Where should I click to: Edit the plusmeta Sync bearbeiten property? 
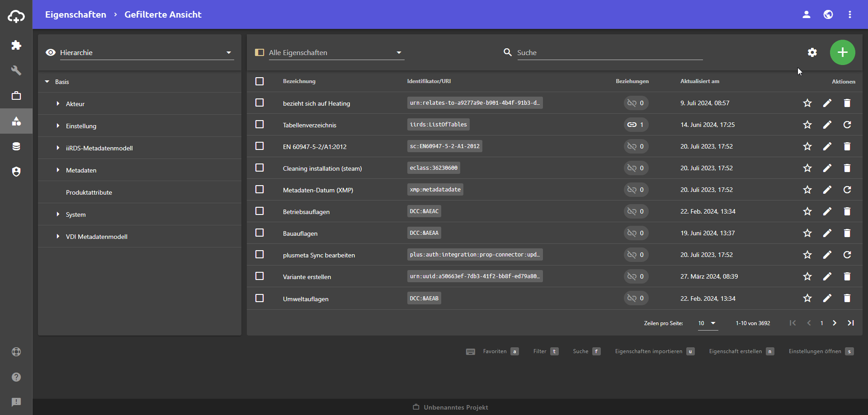coord(827,255)
